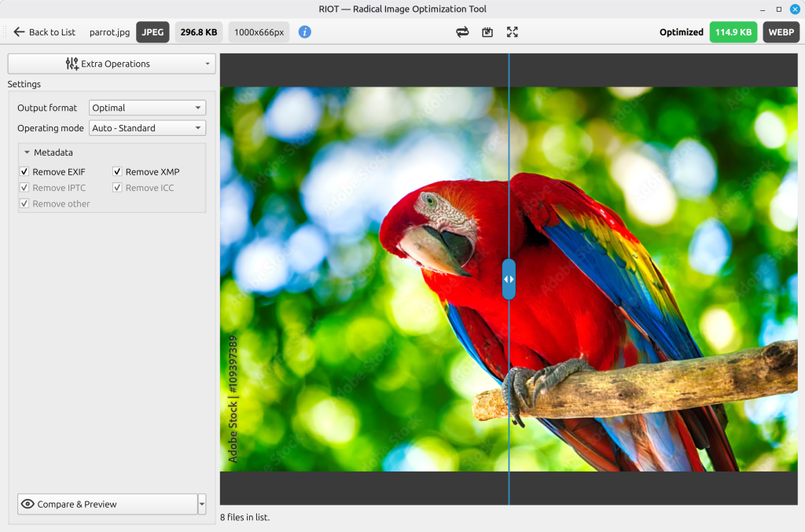Image resolution: width=805 pixels, height=532 pixels.
Task: Click the Back to List arrow
Action: point(19,31)
